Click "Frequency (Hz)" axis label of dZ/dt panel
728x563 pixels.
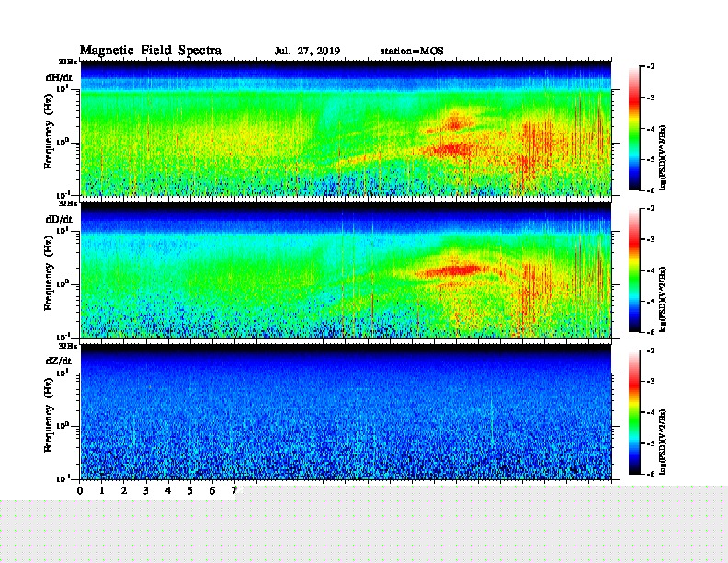(x=49, y=415)
